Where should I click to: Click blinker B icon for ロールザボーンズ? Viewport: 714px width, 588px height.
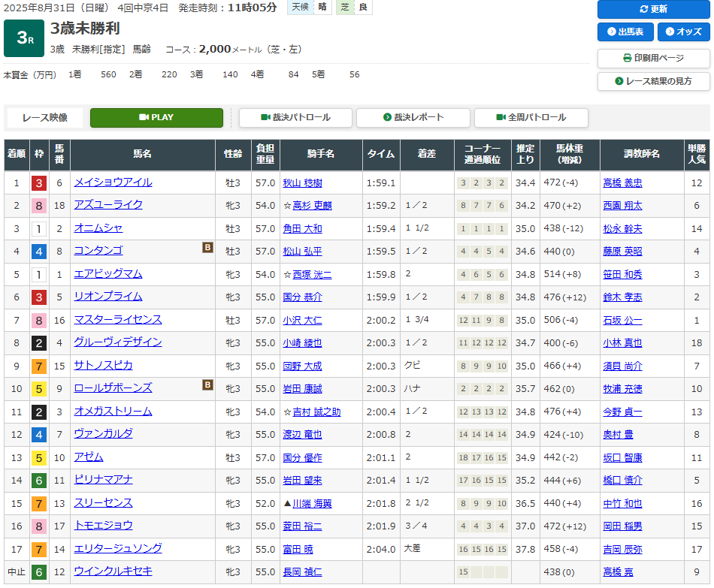pos(207,384)
